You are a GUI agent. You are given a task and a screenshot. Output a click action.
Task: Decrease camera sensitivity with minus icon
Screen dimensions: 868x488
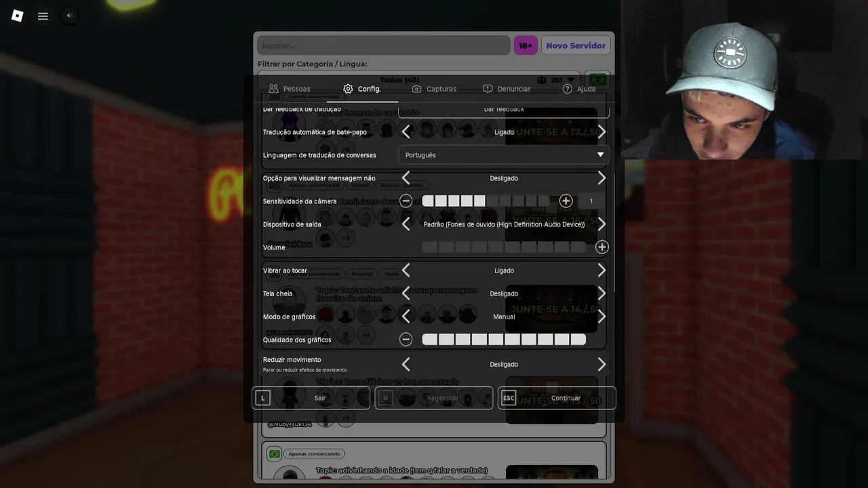pos(406,201)
